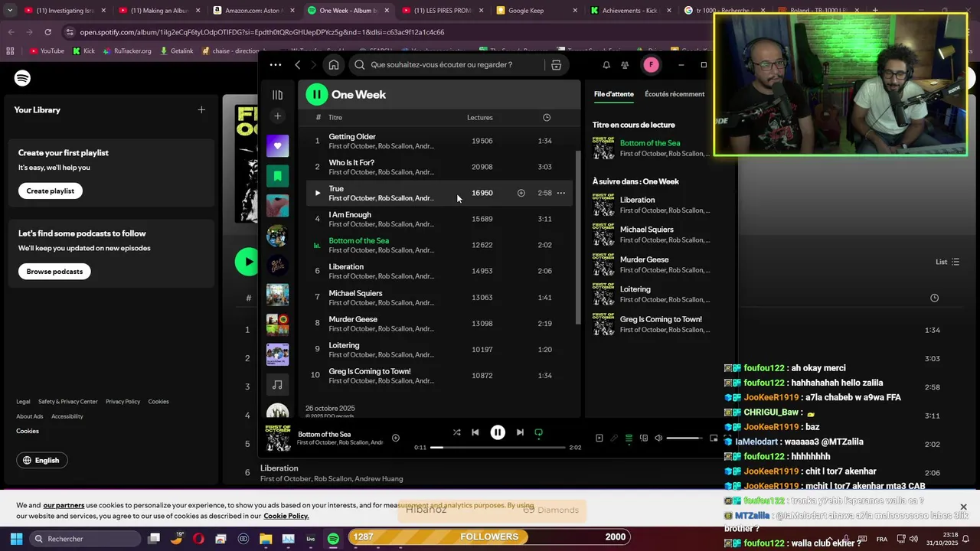
Task: Open the Cookie Policy link
Action: point(286,516)
